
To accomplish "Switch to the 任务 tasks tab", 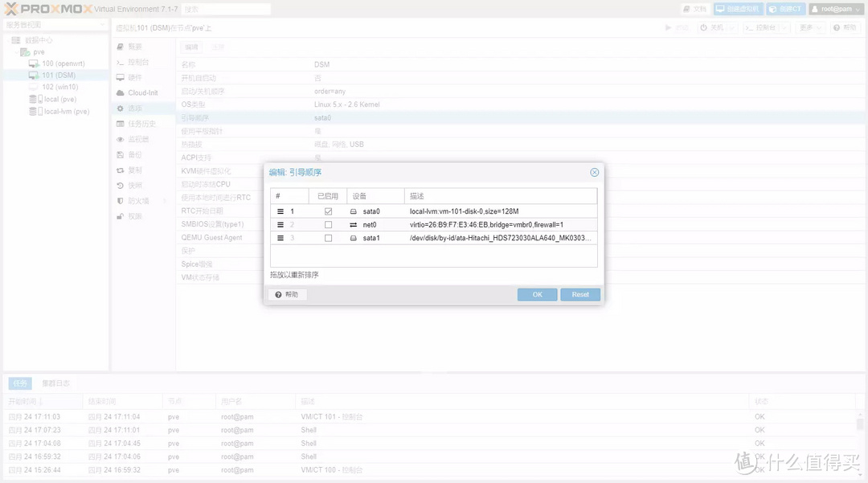I will click(20, 383).
